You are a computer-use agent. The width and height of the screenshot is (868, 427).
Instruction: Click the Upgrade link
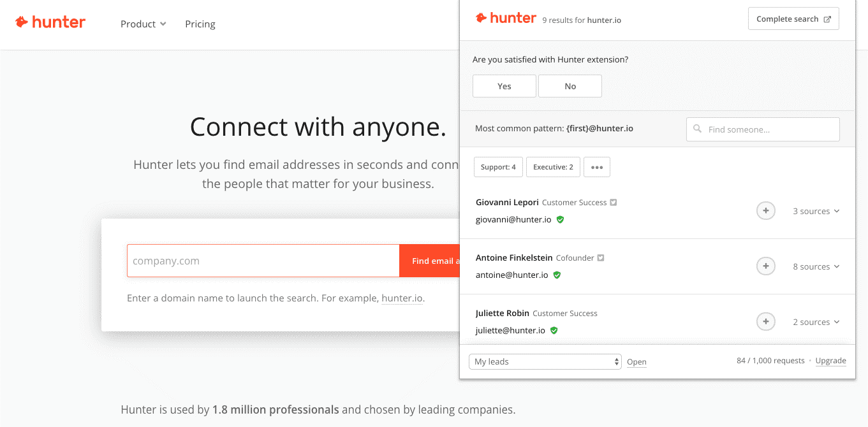830,361
